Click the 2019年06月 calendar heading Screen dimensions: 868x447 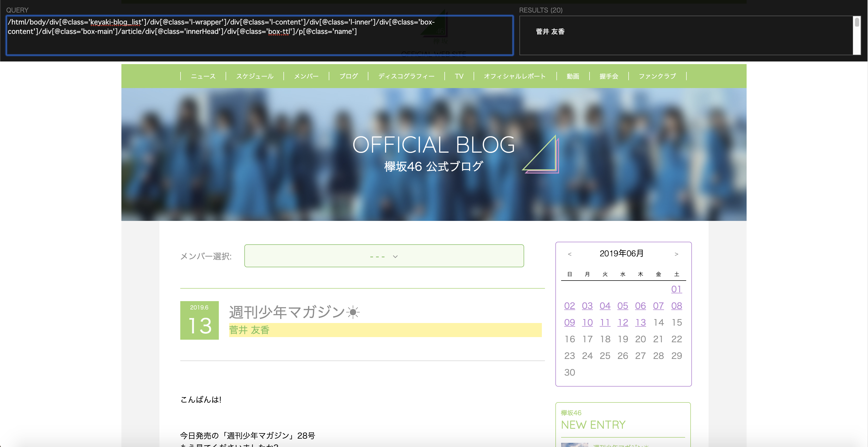pyautogui.click(x=622, y=253)
